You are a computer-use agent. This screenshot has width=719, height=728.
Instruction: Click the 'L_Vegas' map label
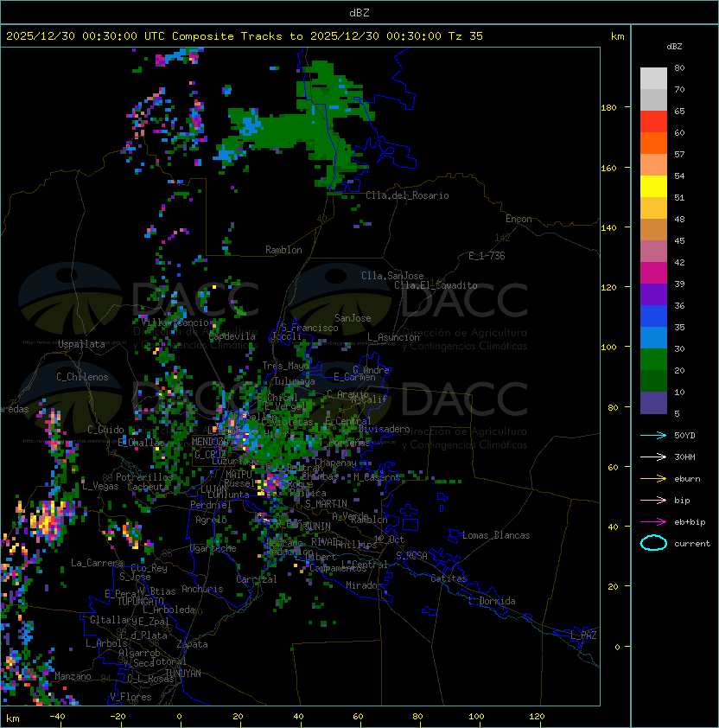pyautogui.click(x=100, y=486)
